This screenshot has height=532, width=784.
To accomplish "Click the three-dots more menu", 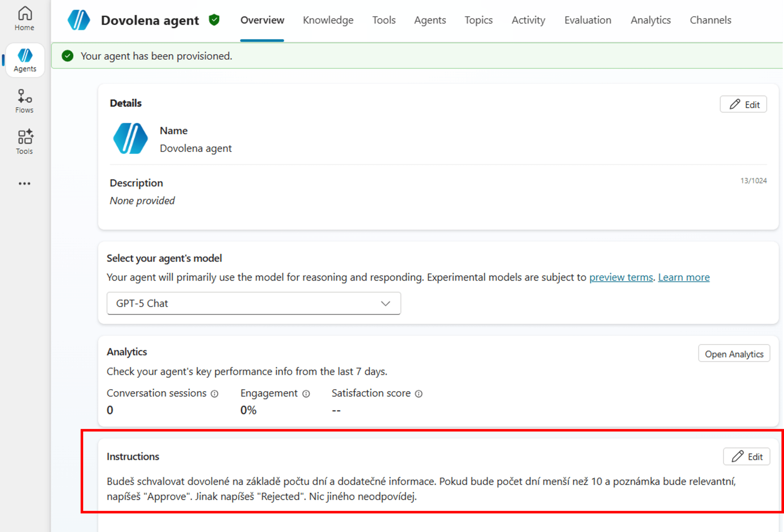I will point(24,183).
